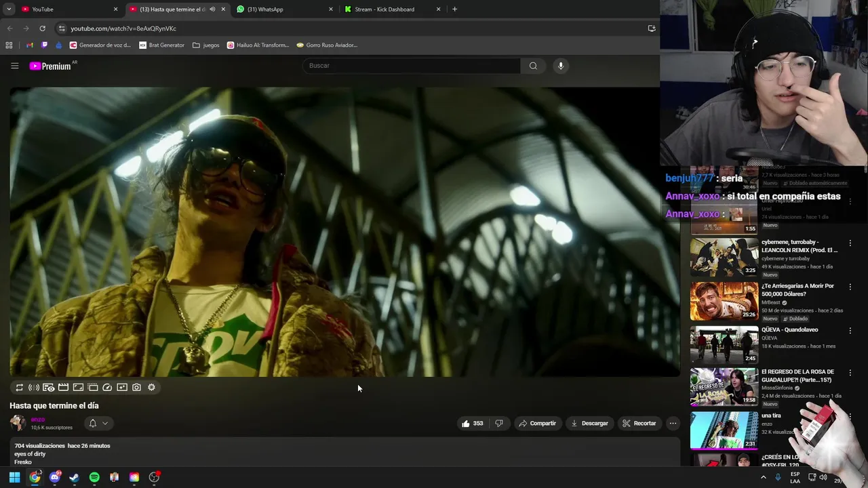Open the Gorro Ruso Aviador bookmark
Screen dimensions: 868x488
(x=327, y=45)
